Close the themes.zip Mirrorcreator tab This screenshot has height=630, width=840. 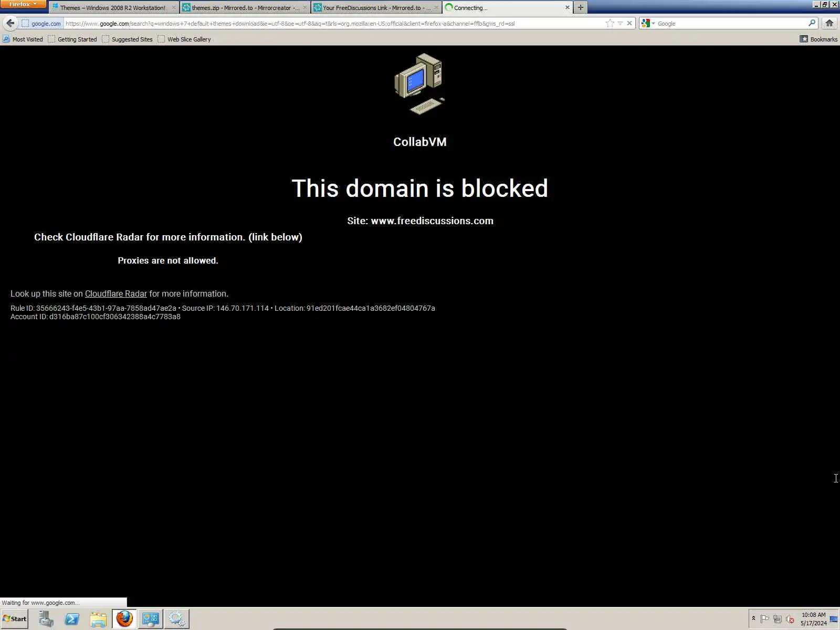[305, 8]
